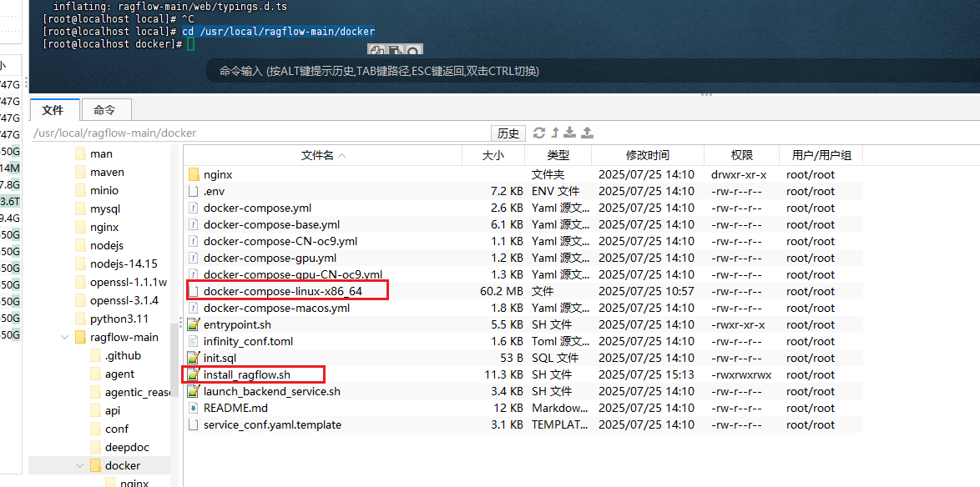Click the highlighted cd command in the terminal
Screen dimensions: 980x487
pyautogui.click(x=278, y=31)
